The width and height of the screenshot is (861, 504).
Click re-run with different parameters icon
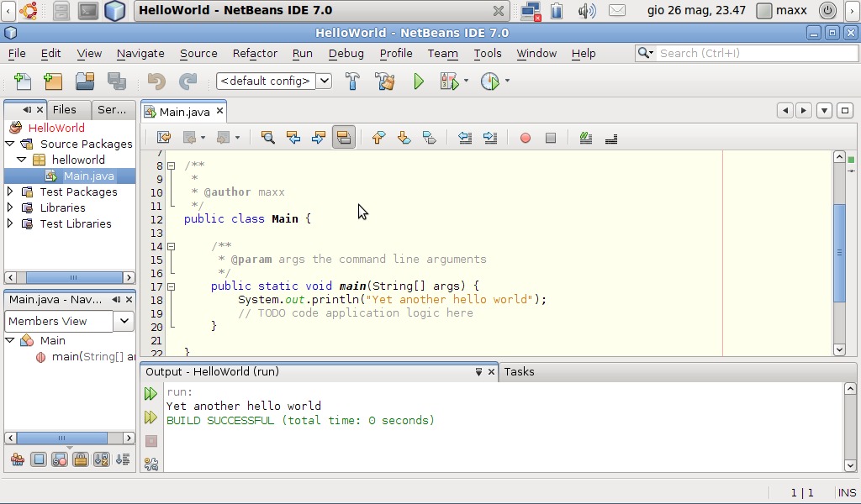click(151, 417)
